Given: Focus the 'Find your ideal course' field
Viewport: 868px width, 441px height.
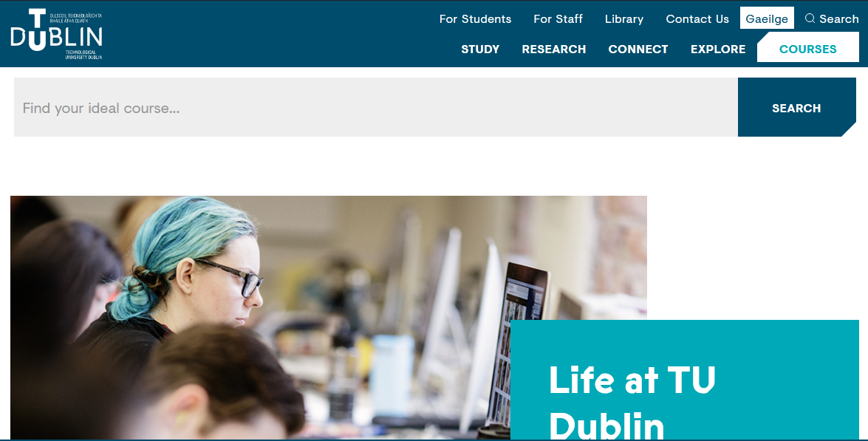Looking at the screenshot, I should pyautogui.click(x=376, y=107).
